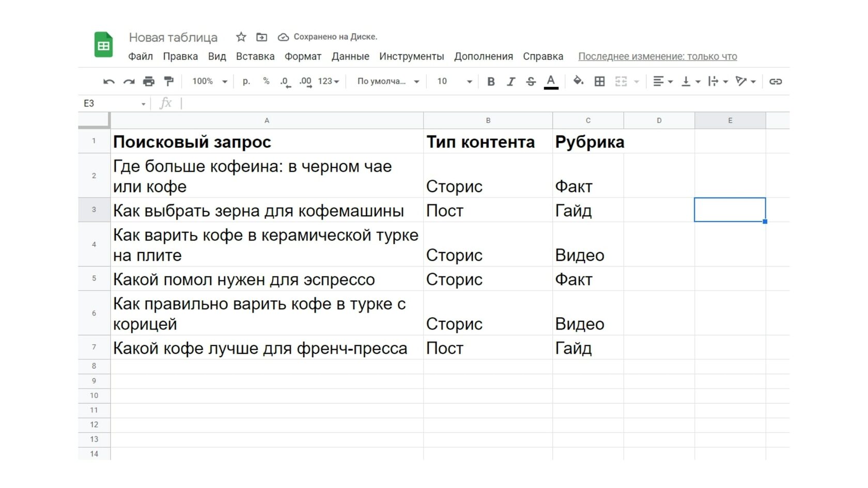Open the Вставка menu

tap(255, 56)
